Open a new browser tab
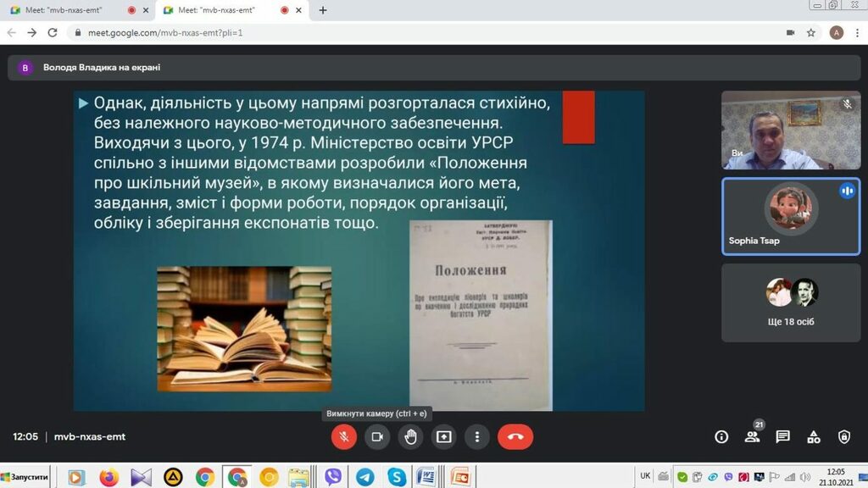The height and width of the screenshot is (488, 868). 322,10
